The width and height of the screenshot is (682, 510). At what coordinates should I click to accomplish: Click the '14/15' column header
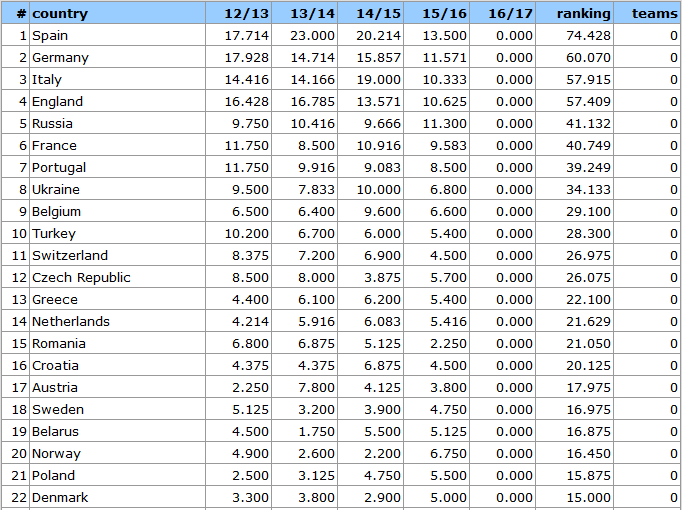[x=371, y=13]
